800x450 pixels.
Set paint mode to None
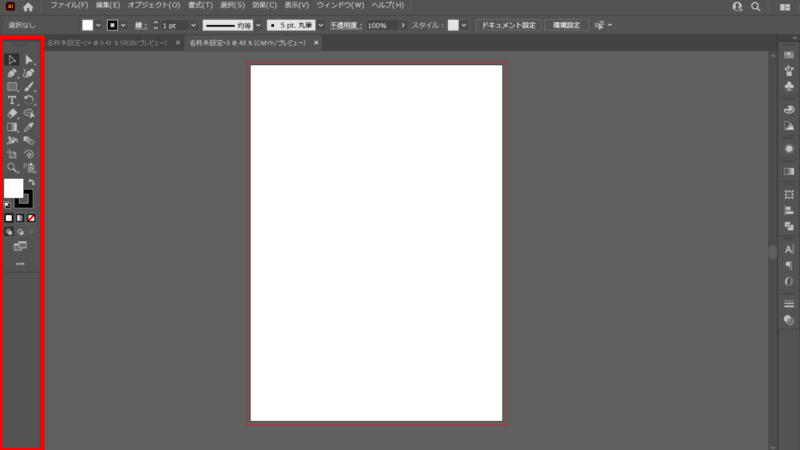31,218
